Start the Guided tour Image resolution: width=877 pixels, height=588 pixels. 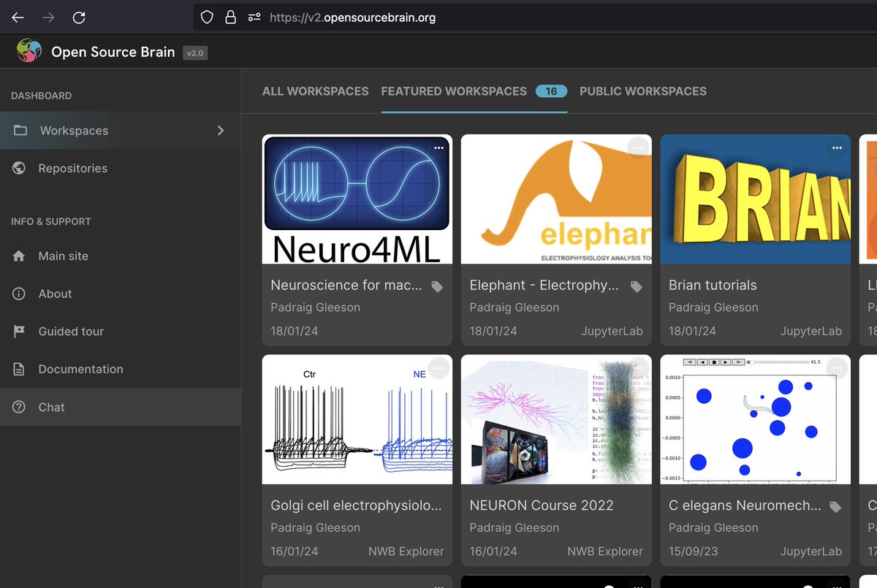[x=121, y=332]
